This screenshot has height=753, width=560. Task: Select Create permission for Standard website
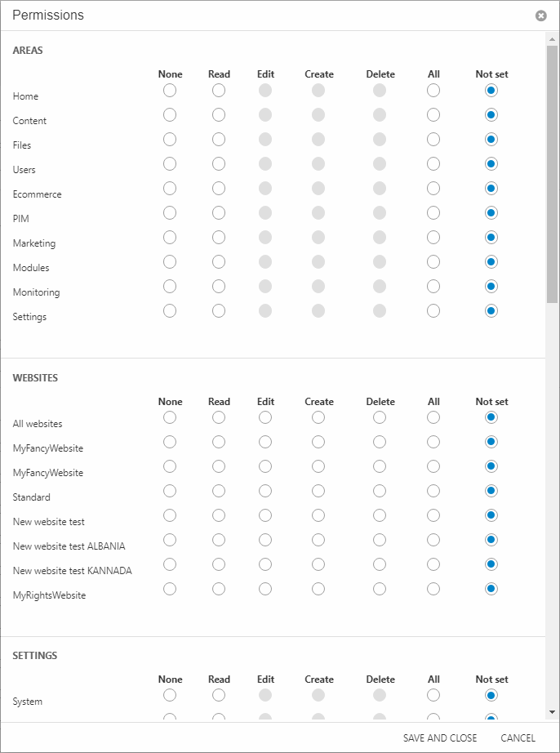coord(318,492)
